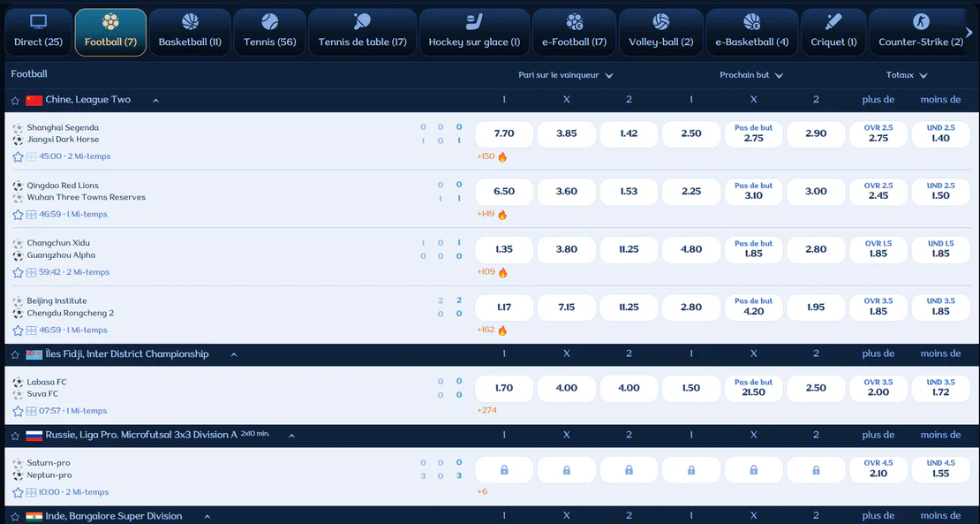Star the Russie Liga Pro Microfutsal league
Screen dimensions: 980x524
tap(15, 436)
